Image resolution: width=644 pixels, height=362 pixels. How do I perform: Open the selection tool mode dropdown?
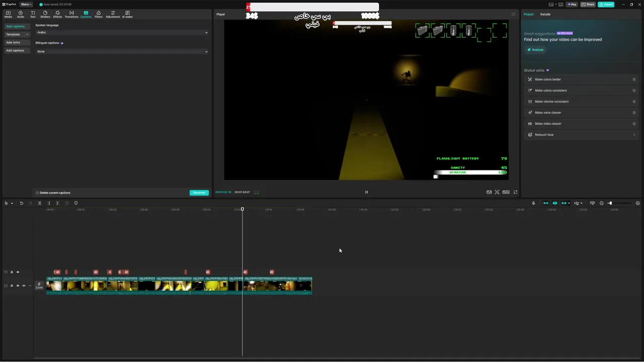tap(12, 203)
